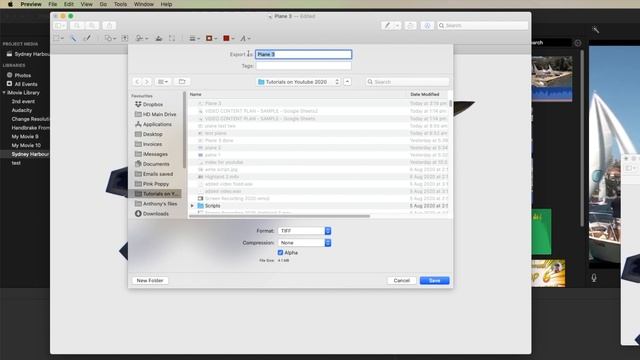This screenshot has width=640, height=360.
Task: Select the Sketch pen tool
Action: [x=87, y=38]
